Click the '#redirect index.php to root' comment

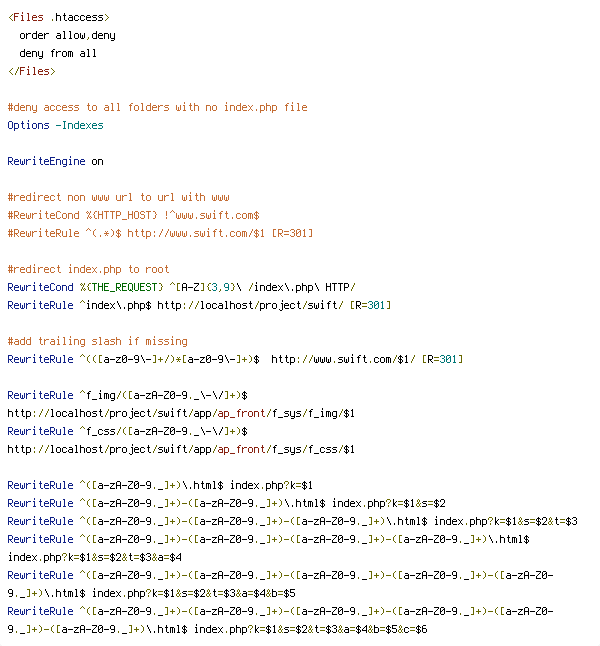click(88, 269)
